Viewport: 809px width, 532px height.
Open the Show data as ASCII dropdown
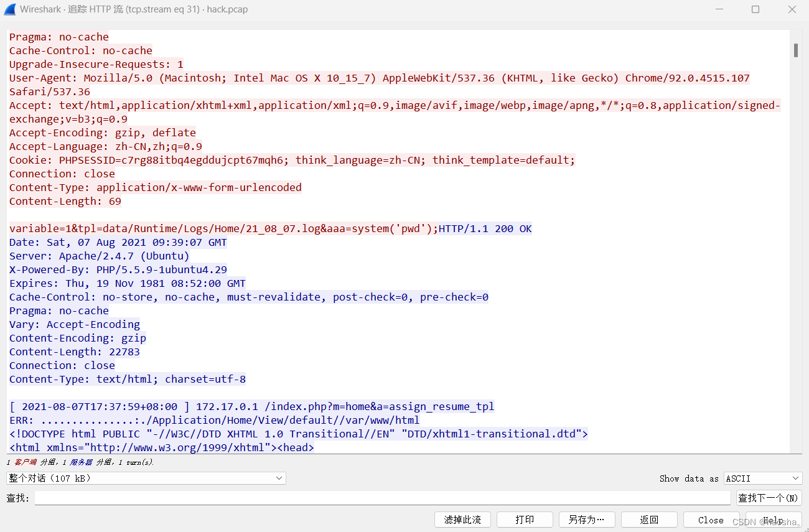tap(762, 478)
